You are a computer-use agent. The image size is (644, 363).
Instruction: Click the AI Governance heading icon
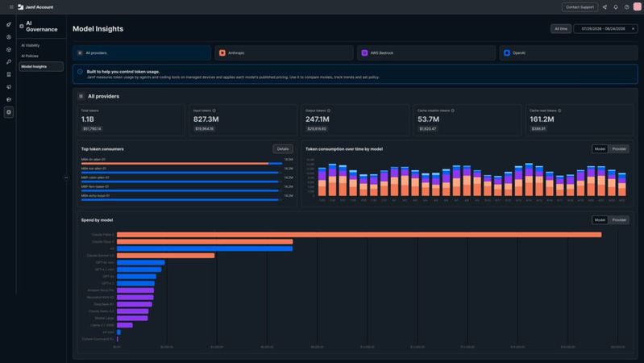pyautogui.click(x=22, y=27)
